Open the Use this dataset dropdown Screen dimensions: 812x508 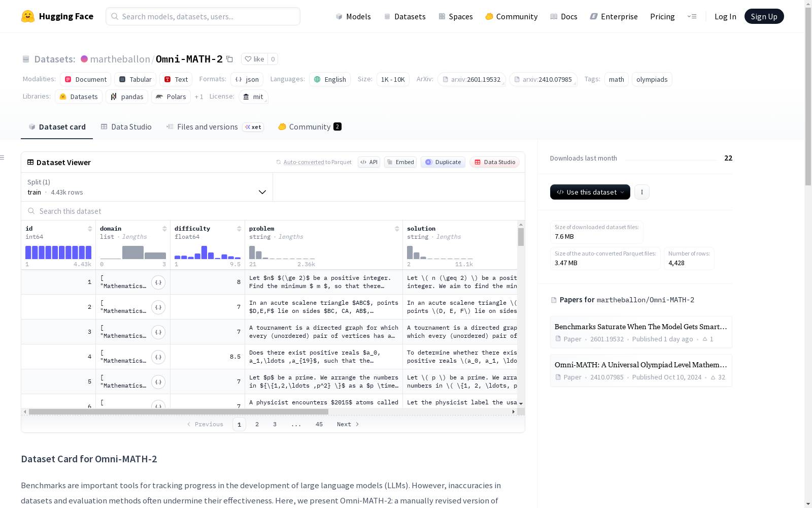click(x=590, y=192)
